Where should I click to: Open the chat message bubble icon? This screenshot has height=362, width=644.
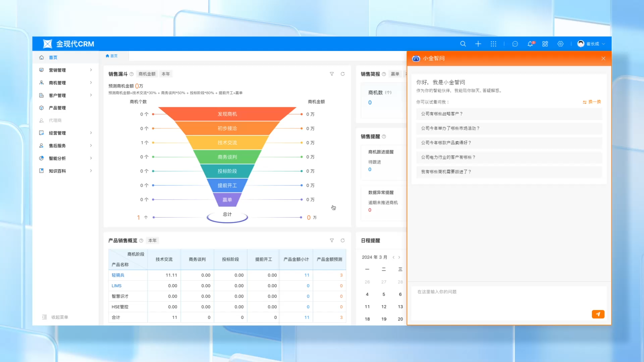pyautogui.click(x=515, y=44)
